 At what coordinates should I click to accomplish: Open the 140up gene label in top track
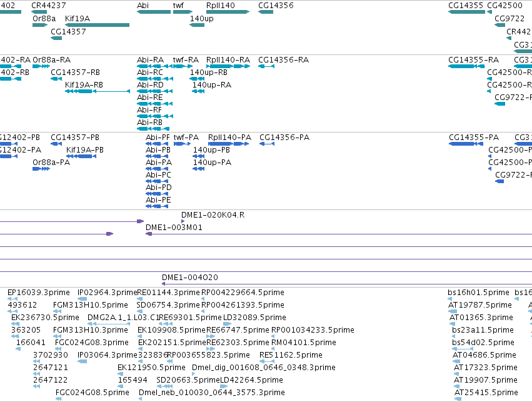point(201,19)
